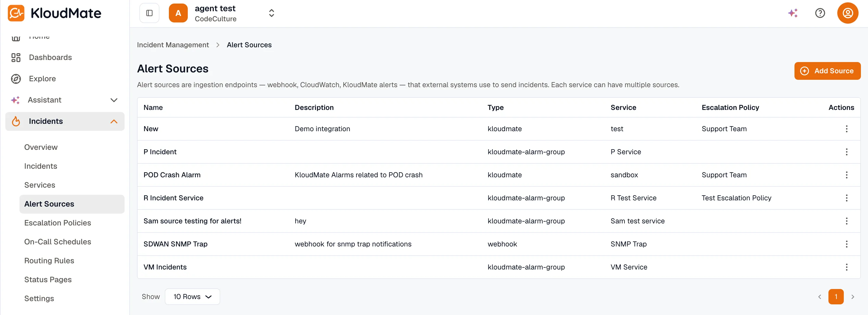The image size is (868, 315).
Task: Open Services in the sidebar
Action: 40,185
